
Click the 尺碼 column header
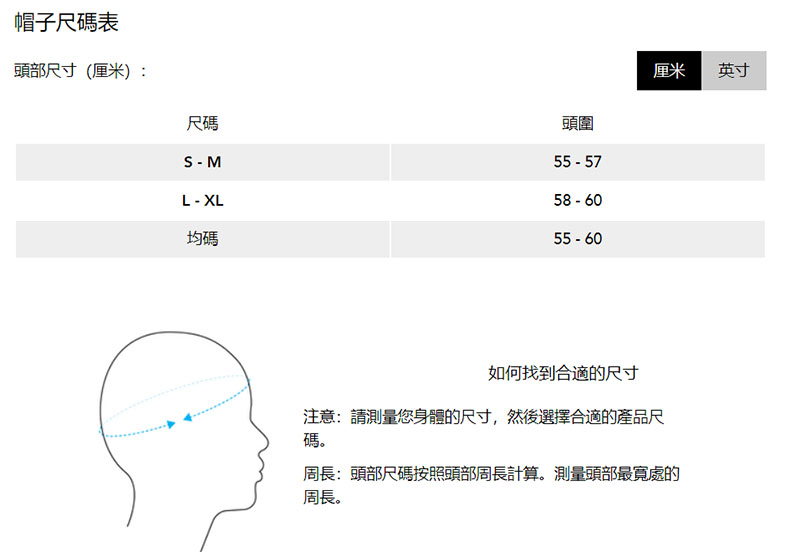pyautogui.click(x=202, y=124)
